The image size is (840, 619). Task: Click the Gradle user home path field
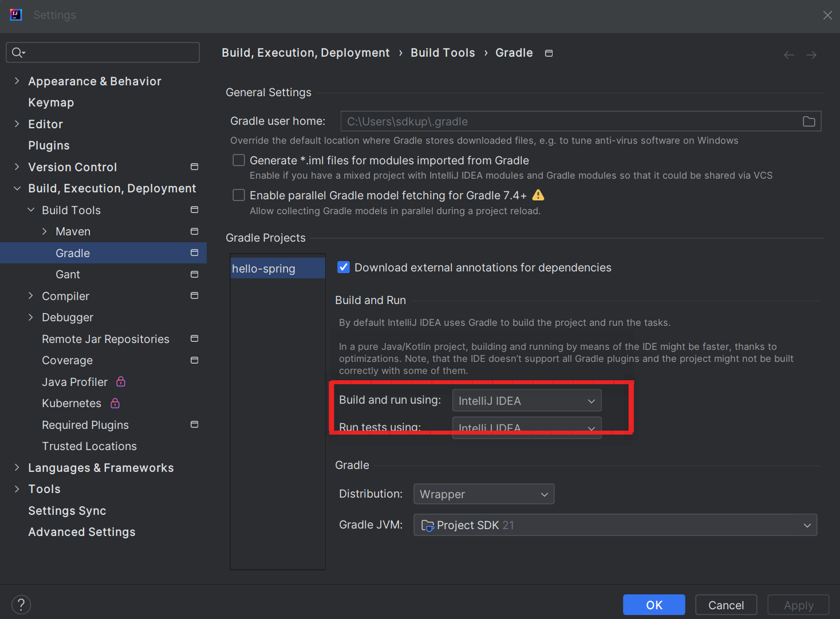(x=581, y=121)
